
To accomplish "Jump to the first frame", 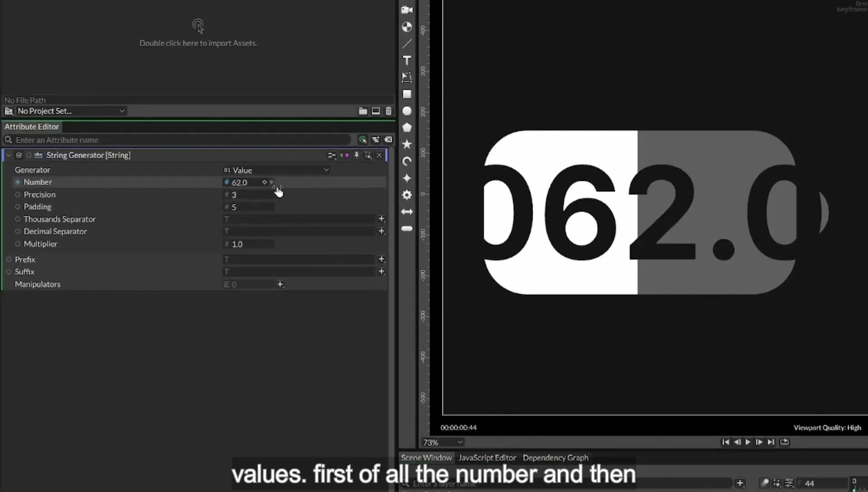I will pos(726,442).
